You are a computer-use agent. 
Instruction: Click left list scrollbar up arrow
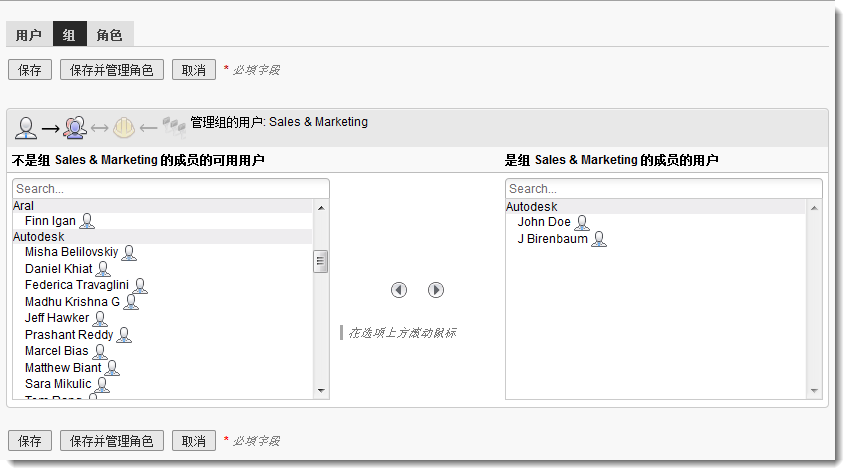[x=321, y=208]
